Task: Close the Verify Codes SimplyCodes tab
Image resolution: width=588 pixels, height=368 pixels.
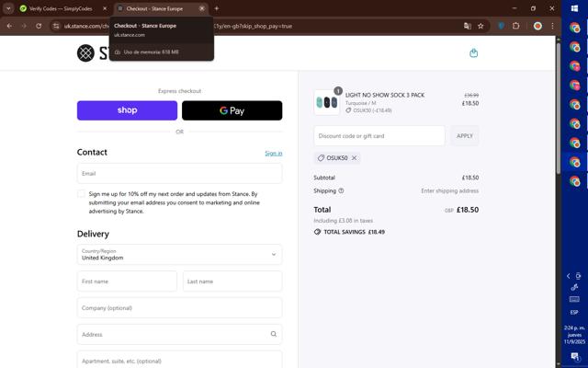Action: [105, 8]
